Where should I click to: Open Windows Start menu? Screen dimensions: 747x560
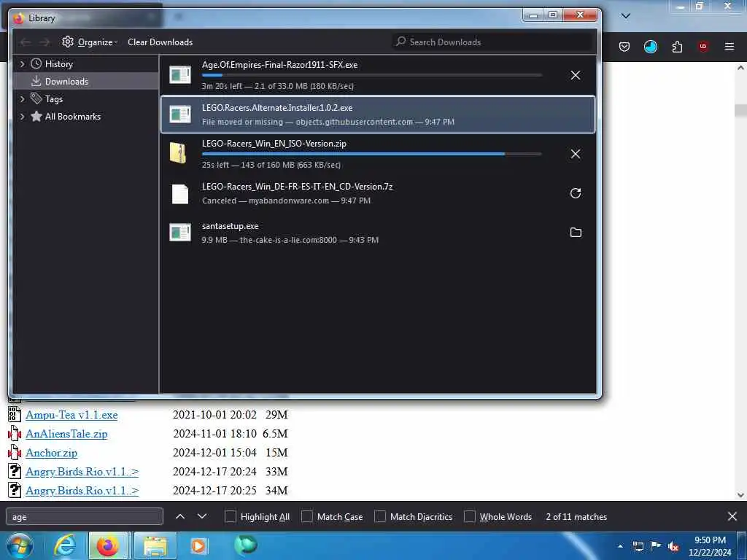pos(20,545)
